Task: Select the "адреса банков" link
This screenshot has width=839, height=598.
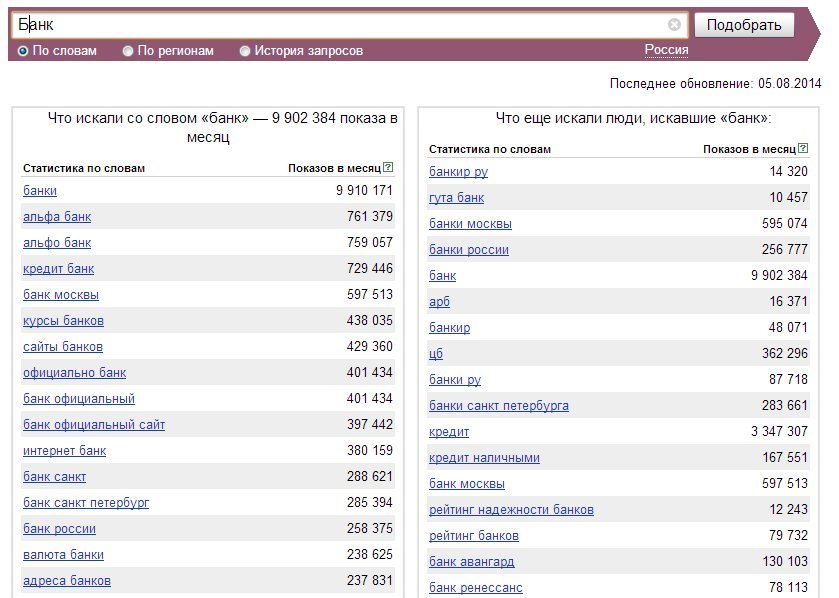Action: pos(67,581)
